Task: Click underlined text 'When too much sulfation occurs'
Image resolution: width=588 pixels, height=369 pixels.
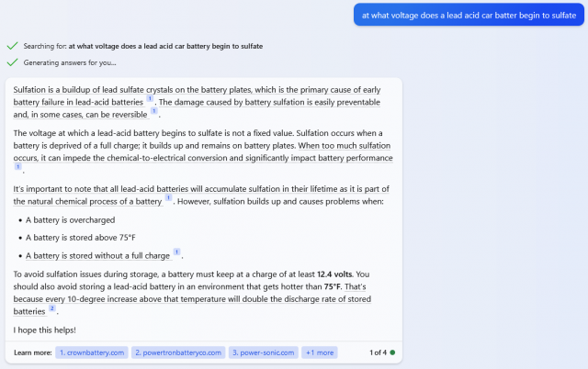Action: coord(203,151)
